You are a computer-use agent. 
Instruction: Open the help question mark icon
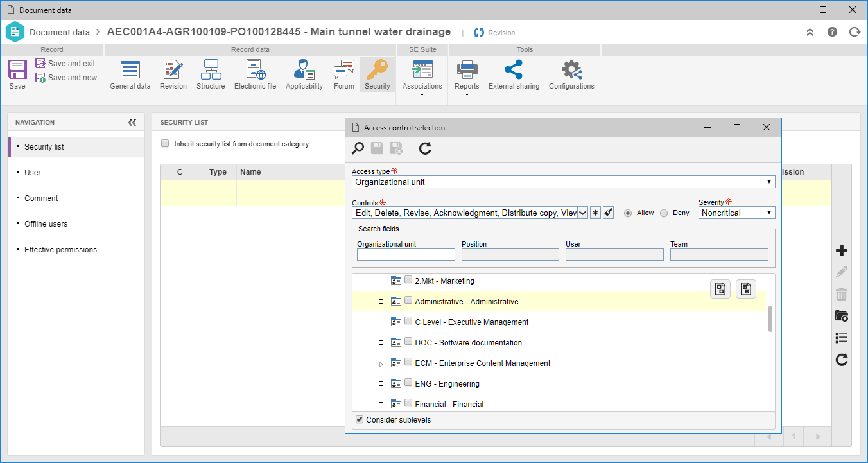pyautogui.click(x=832, y=32)
